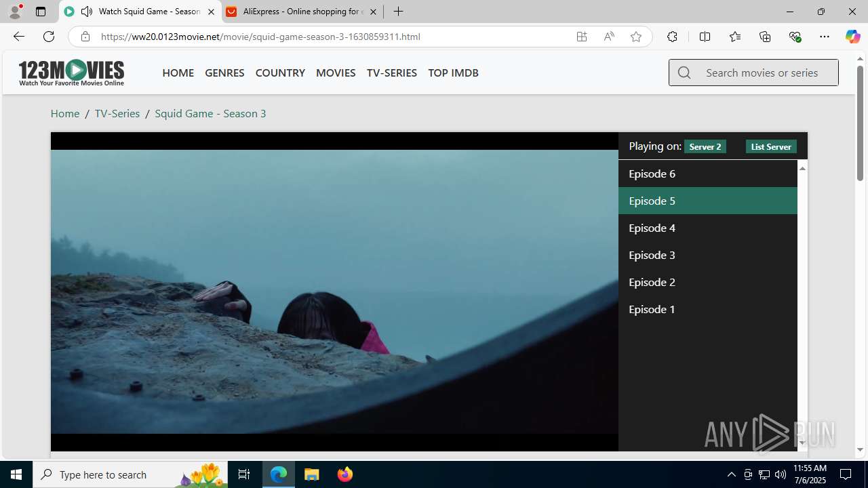Mute the Squid Game tab audio
The width and height of the screenshot is (868, 488).
pyautogui.click(x=87, y=12)
